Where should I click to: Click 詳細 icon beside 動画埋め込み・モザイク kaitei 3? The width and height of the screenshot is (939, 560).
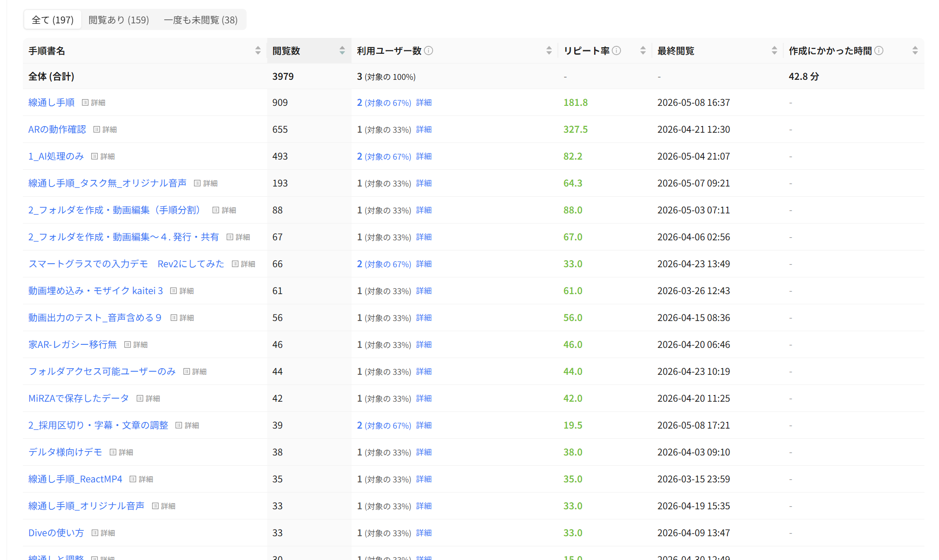point(182,291)
